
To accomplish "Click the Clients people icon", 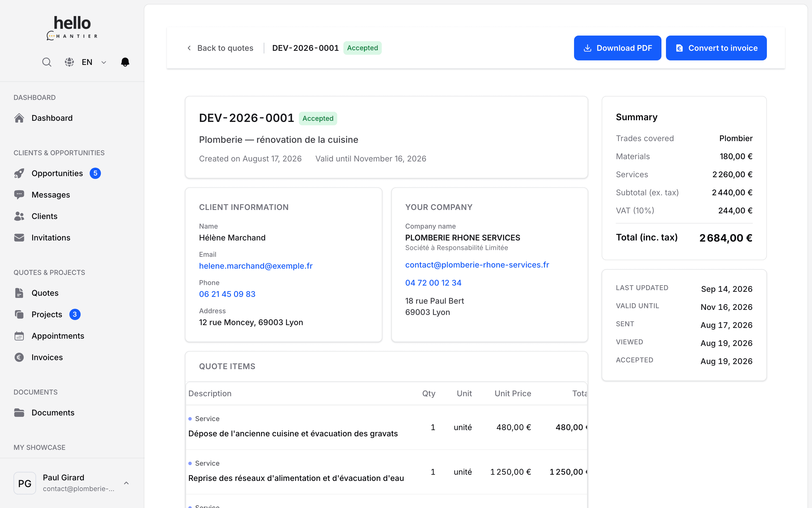I will click(19, 216).
